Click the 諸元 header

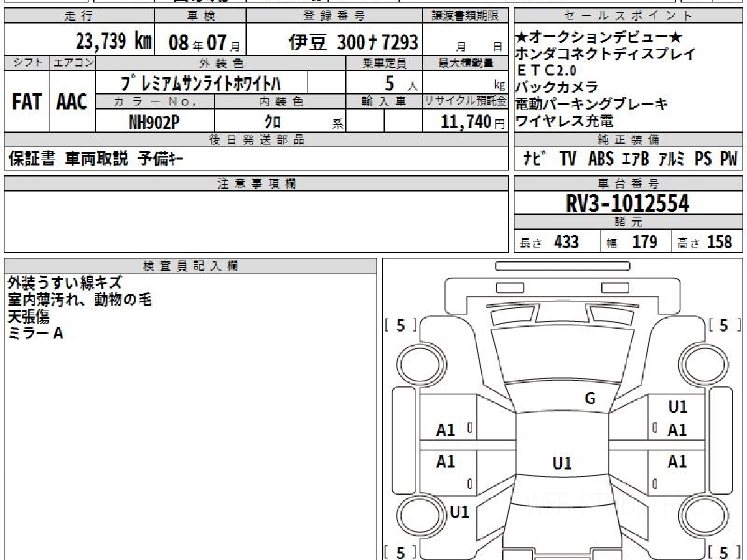pyautogui.click(x=629, y=223)
